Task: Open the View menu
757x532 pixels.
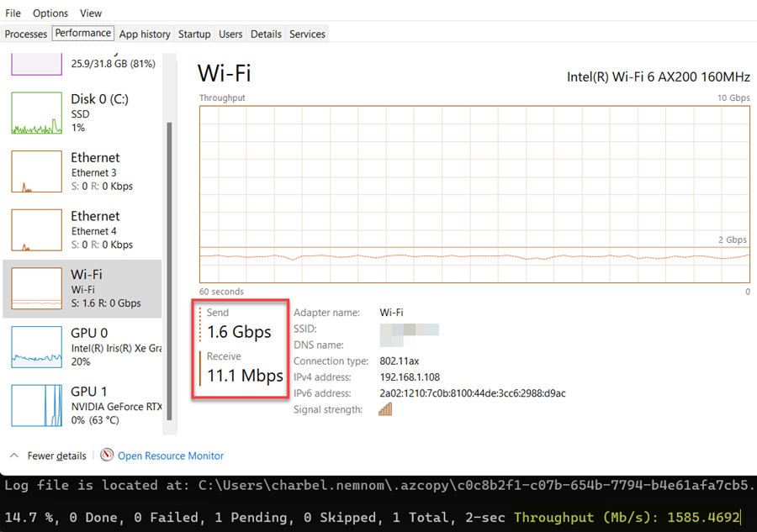Action: [91, 13]
